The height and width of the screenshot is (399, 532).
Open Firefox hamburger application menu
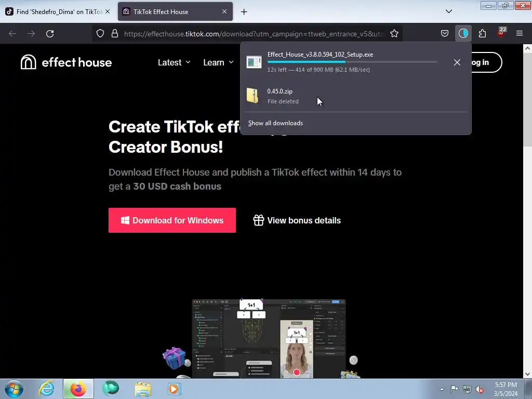[x=520, y=34]
